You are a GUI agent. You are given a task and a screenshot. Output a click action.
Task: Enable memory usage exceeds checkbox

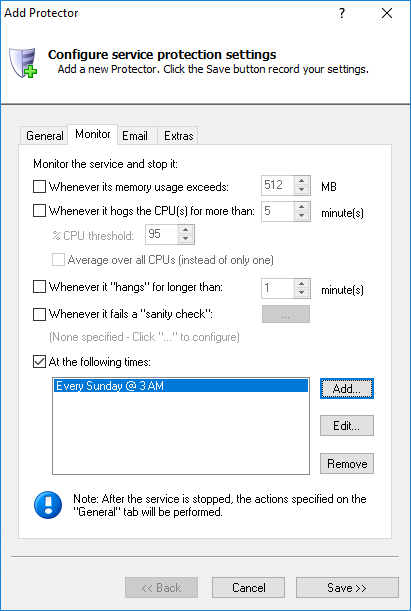pos(39,187)
